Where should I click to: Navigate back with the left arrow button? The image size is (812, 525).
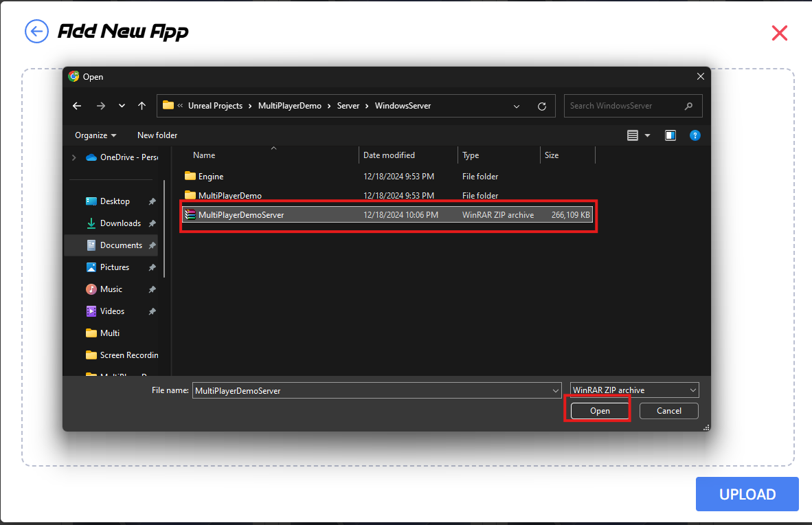[77, 106]
